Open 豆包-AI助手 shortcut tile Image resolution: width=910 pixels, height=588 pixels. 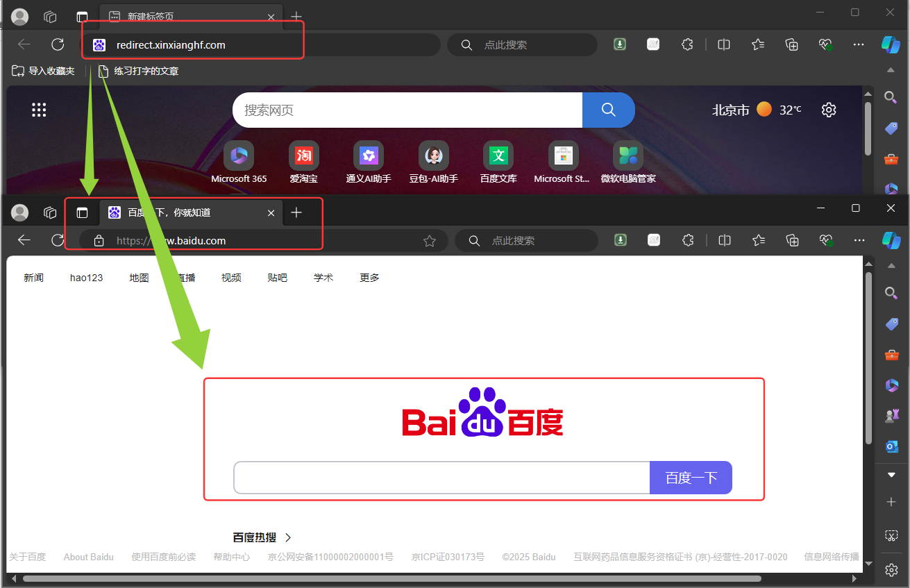click(x=434, y=162)
